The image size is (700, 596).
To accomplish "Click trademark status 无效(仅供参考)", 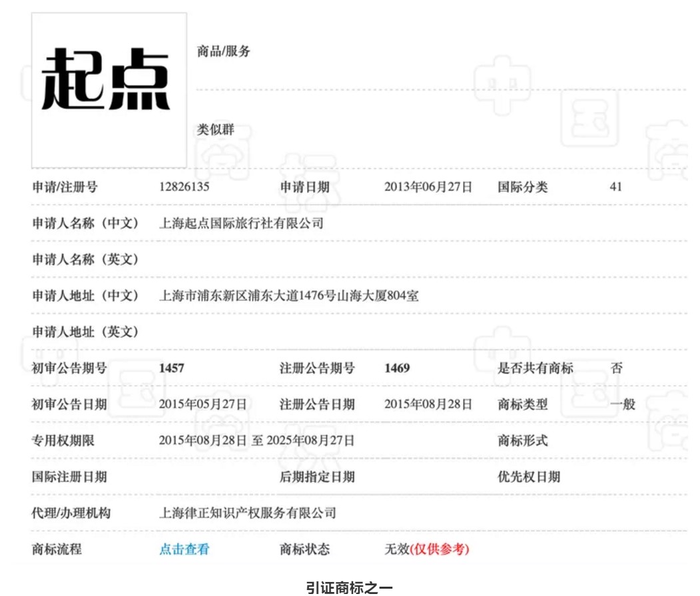I will tap(427, 549).
